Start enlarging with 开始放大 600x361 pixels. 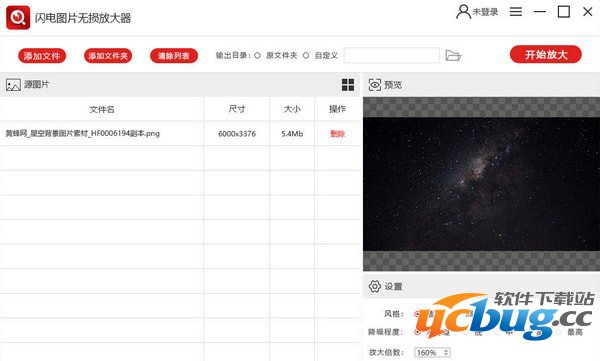546,55
